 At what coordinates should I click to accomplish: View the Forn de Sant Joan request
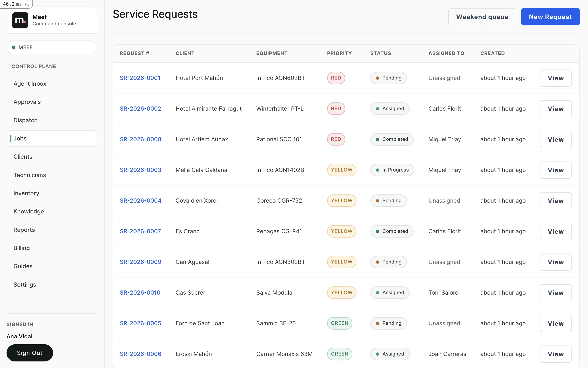point(556,323)
